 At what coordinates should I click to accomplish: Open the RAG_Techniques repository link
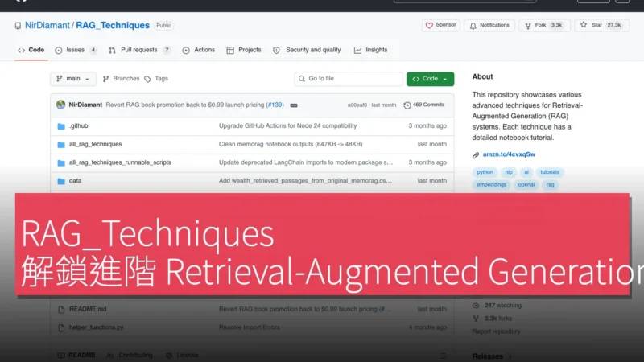(113, 26)
